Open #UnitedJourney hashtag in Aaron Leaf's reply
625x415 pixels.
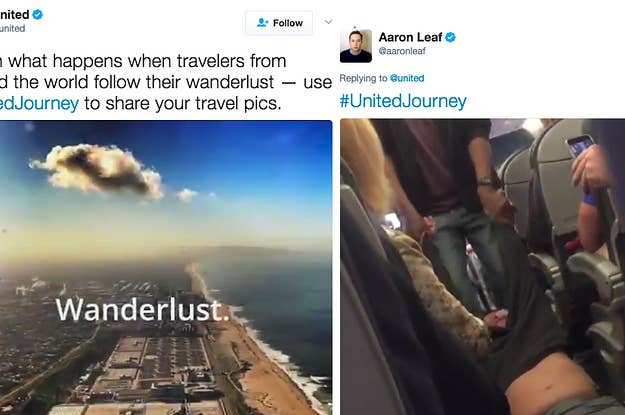point(403,101)
